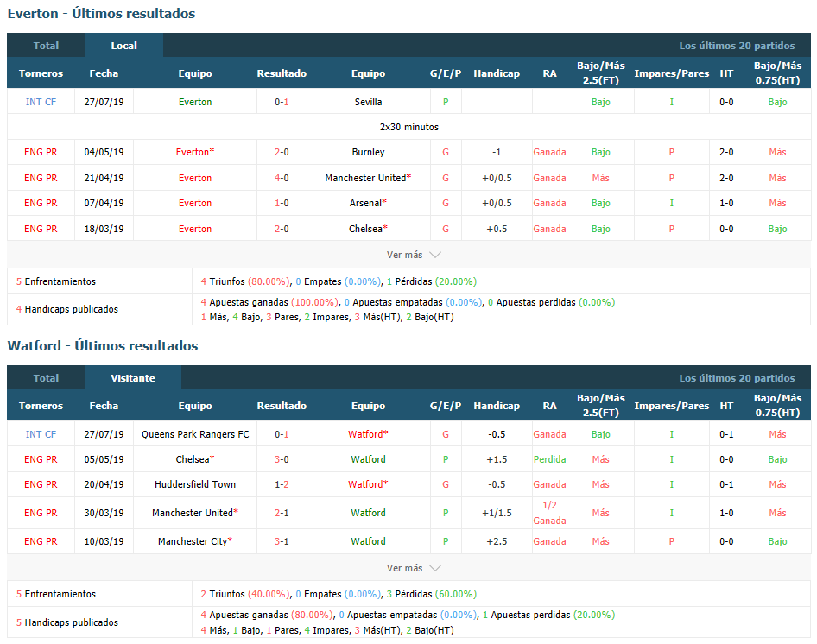The height and width of the screenshot is (644, 817).
Task: Switch to Total tab in Everton results
Action: tap(46, 46)
